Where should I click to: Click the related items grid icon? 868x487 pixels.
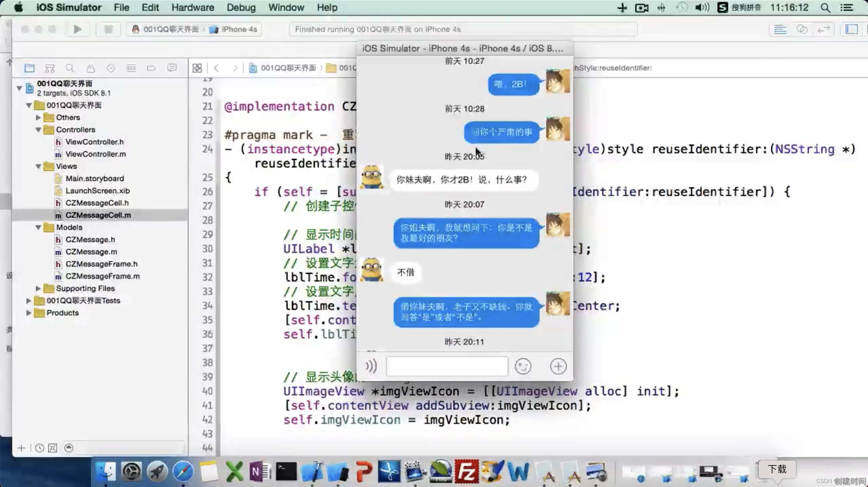tap(197, 68)
